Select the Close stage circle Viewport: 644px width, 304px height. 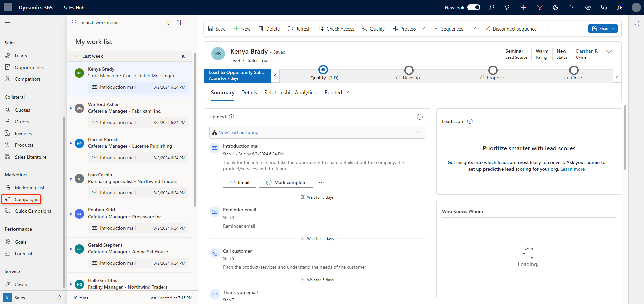click(574, 70)
